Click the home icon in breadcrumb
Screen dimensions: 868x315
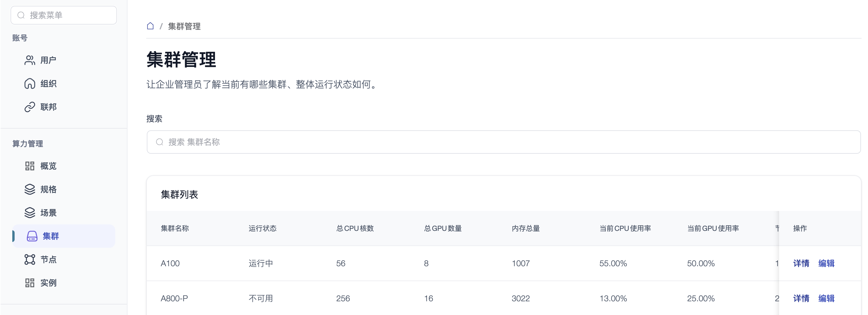(150, 26)
